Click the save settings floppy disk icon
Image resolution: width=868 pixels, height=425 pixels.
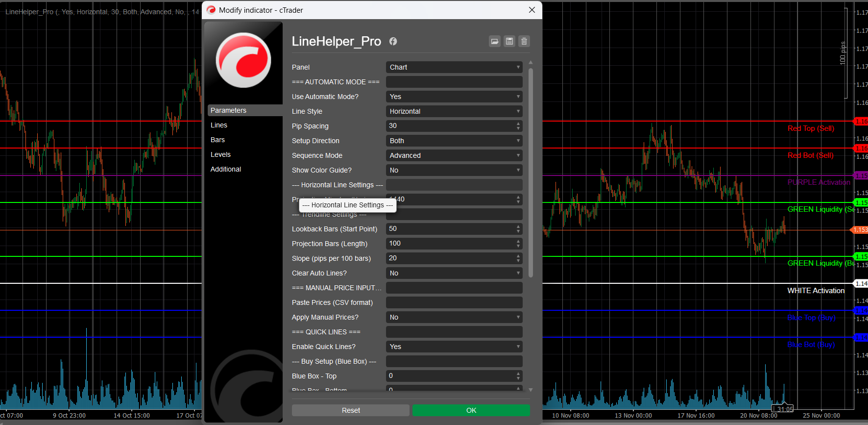pyautogui.click(x=509, y=42)
